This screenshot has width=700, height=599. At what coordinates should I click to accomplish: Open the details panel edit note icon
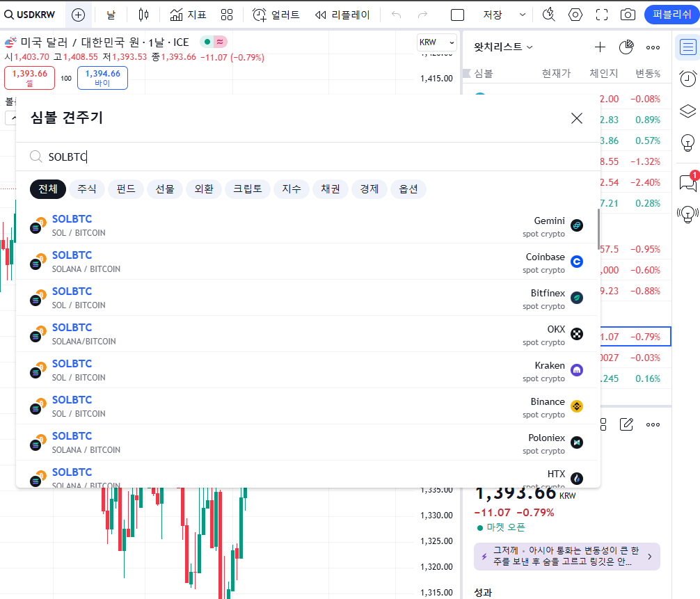(x=626, y=424)
